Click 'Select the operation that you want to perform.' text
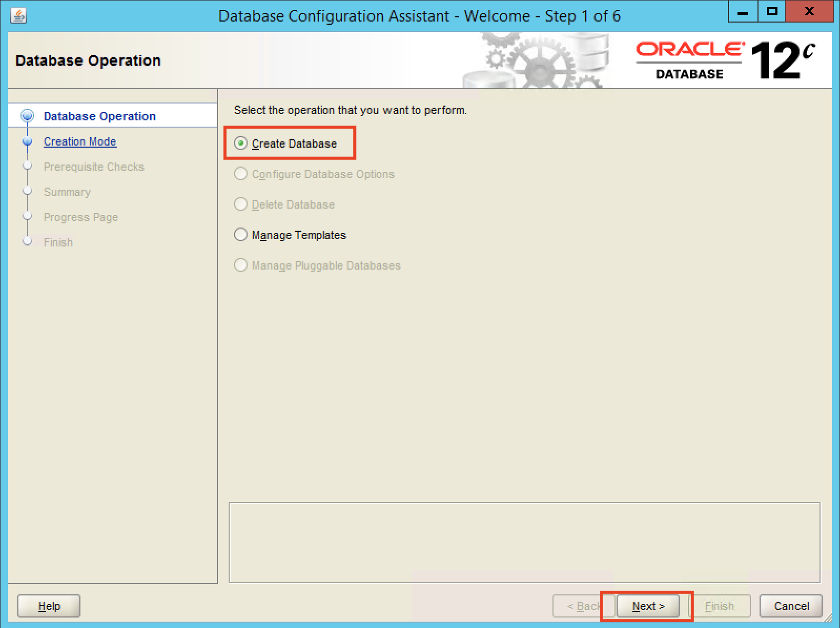Image resolution: width=840 pixels, height=628 pixels. 350,110
